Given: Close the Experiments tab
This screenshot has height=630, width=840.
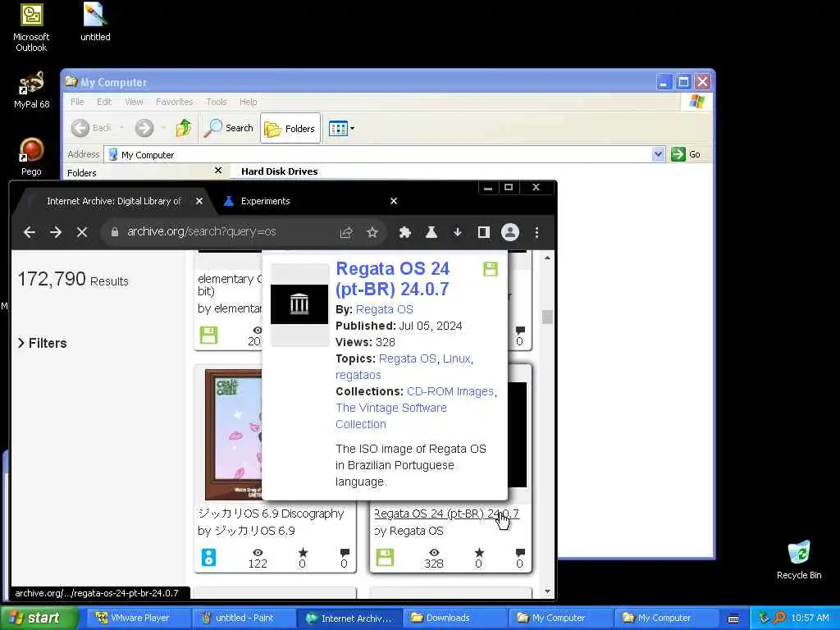Looking at the screenshot, I should [394, 201].
